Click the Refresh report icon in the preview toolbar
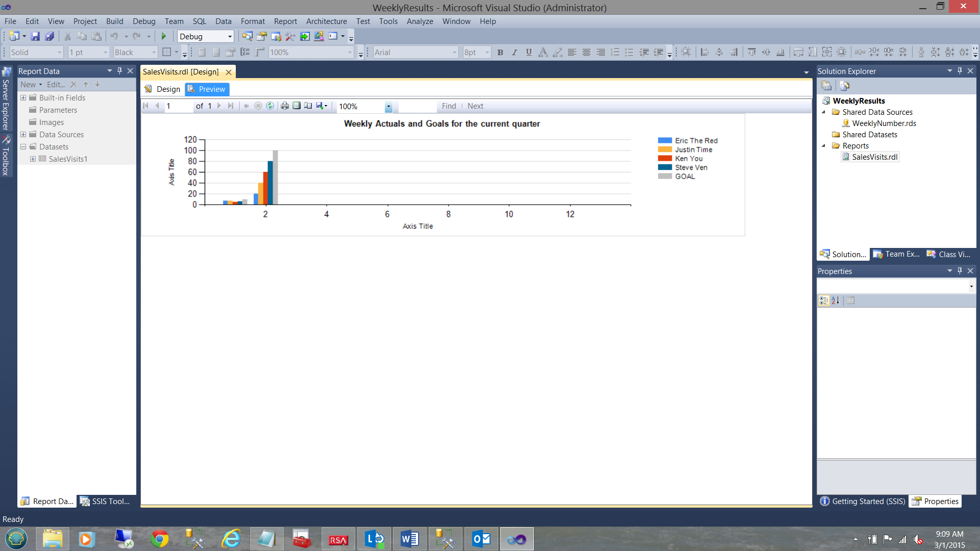Image resolution: width=980 pixels, height=551 pixels. [270, 106]
